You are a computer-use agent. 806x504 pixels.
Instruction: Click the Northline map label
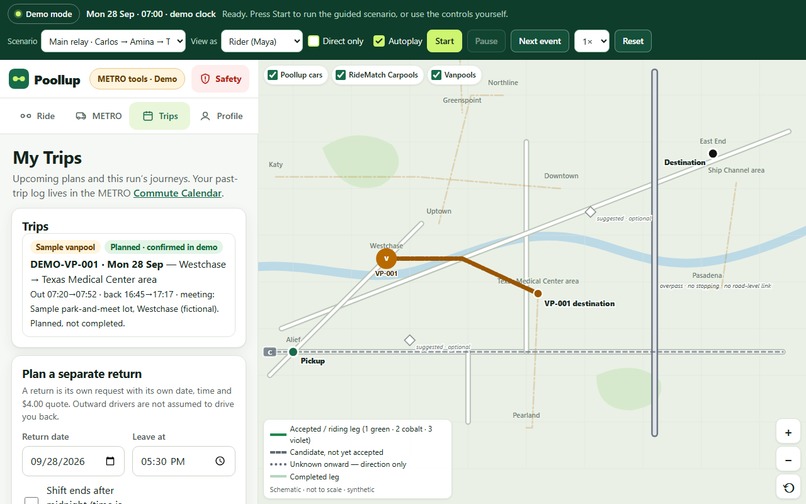[x=503, y=82]
